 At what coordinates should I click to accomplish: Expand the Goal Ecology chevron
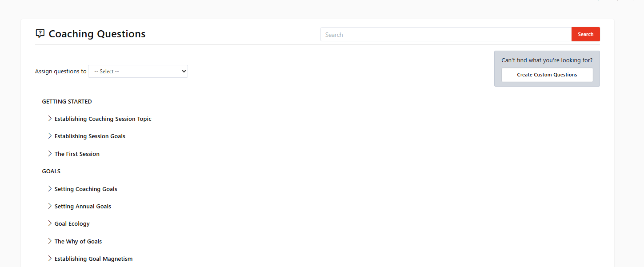coord(50,223)
